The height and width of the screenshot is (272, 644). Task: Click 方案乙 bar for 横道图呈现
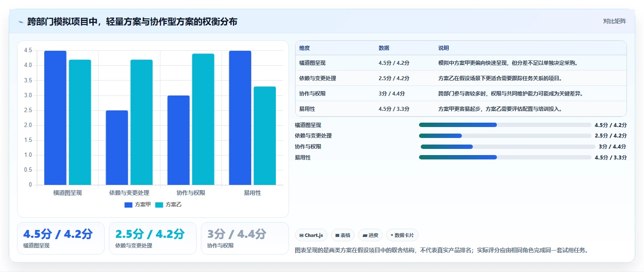click(80, 122)
